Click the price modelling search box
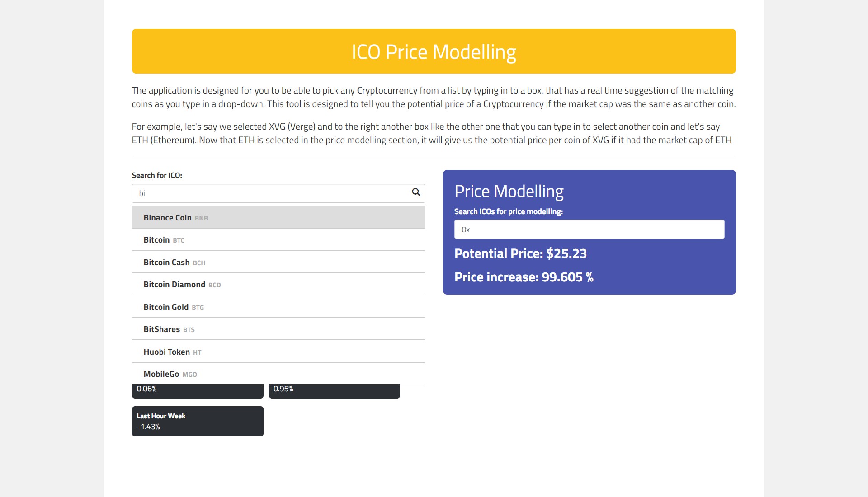 coord(589,230)
